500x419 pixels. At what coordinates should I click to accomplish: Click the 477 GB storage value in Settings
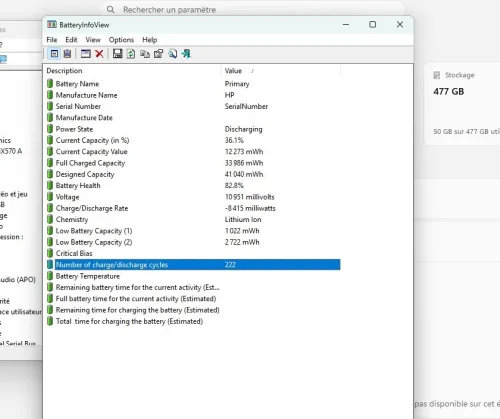tap(449, 91)
